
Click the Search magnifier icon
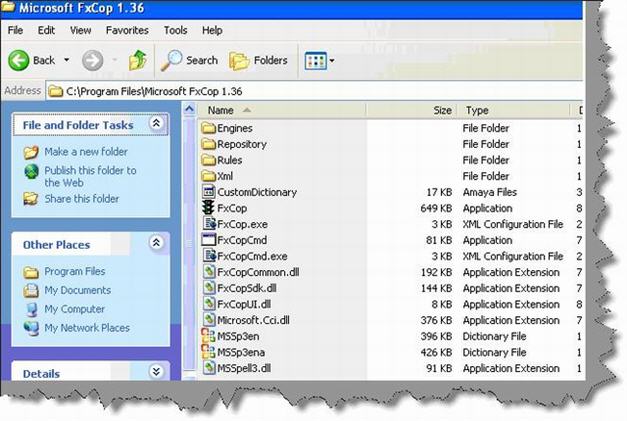tap(171, 60)
